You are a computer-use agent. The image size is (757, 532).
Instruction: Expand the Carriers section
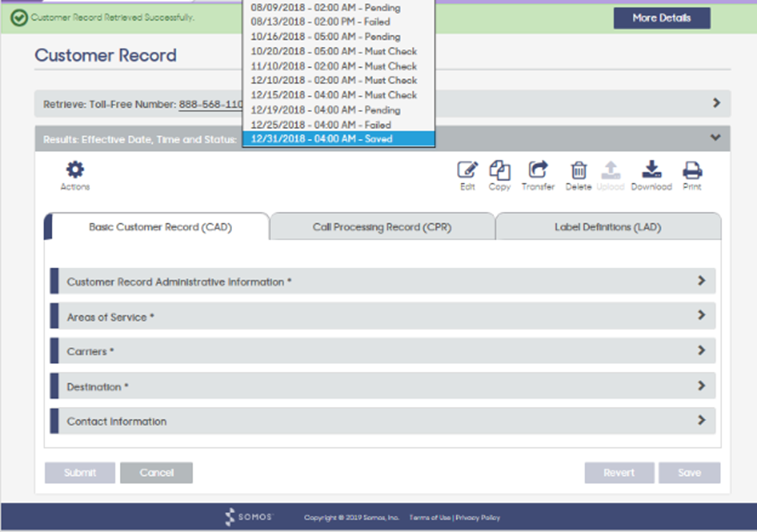pos(383,351)
